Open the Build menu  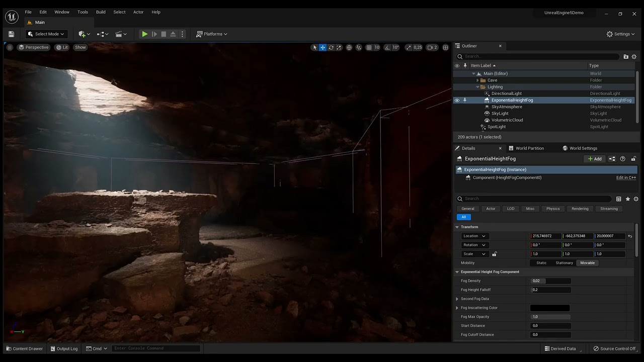click(101, 12)
